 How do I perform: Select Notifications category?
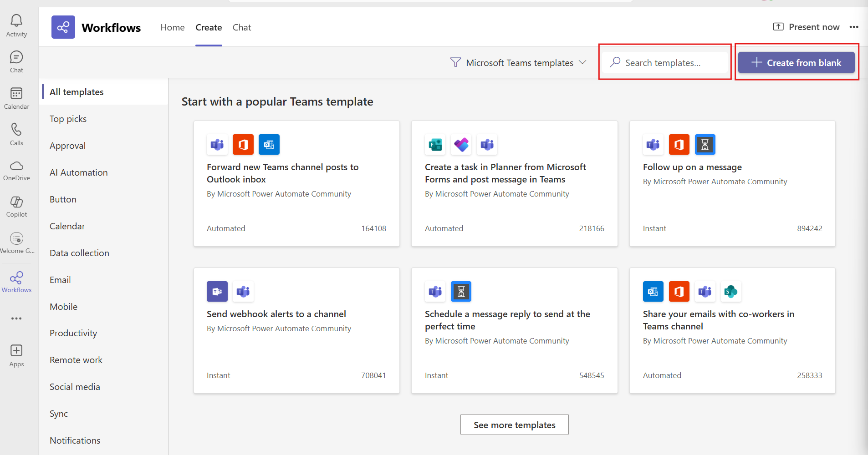104,440
